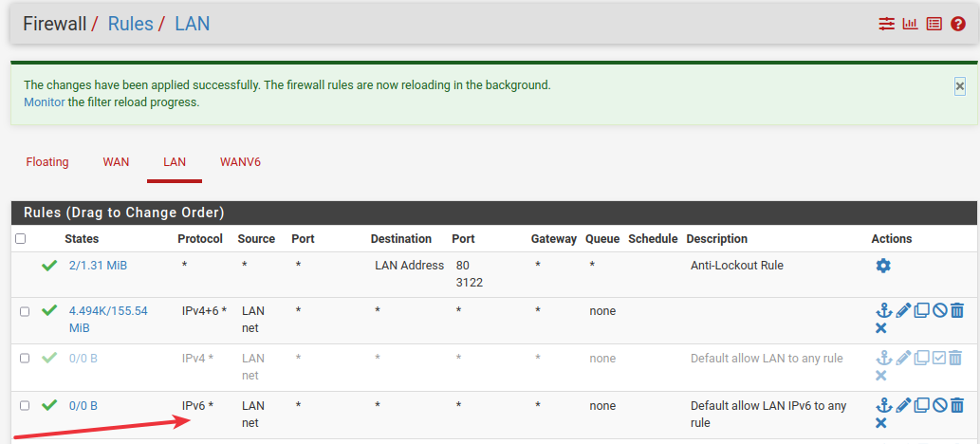Open Anti-Lockout Rule gear settings

(883, 266)
